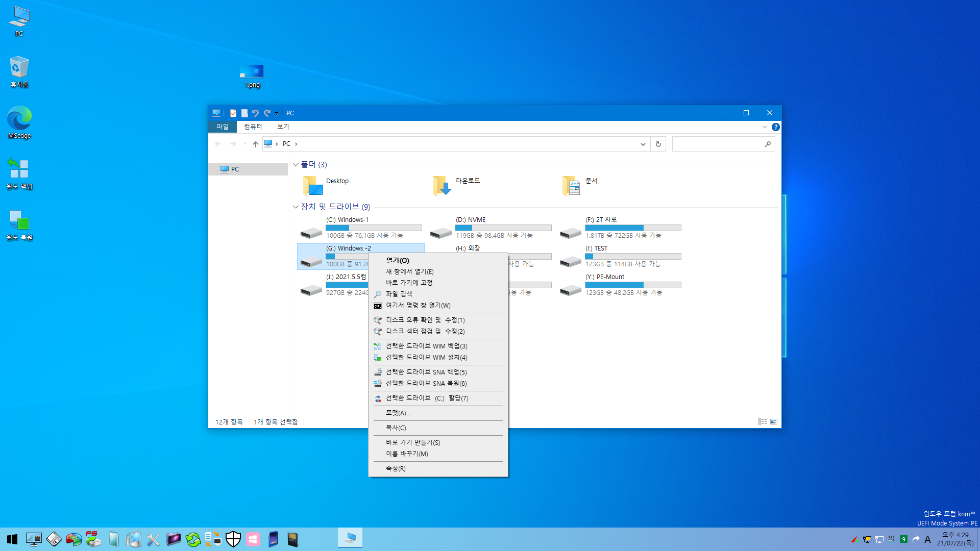Viewport: 980px width, 551px height.
Task: Click the Windows Start button
Action: click(x=12, y=539)
